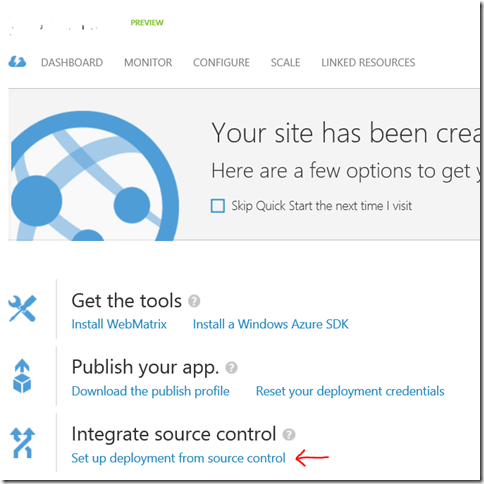Viewport: 484px width, 484px height.
Task: Click the source control crossing arrows icon
Action: pyautogui.click(x=22, y=443)
